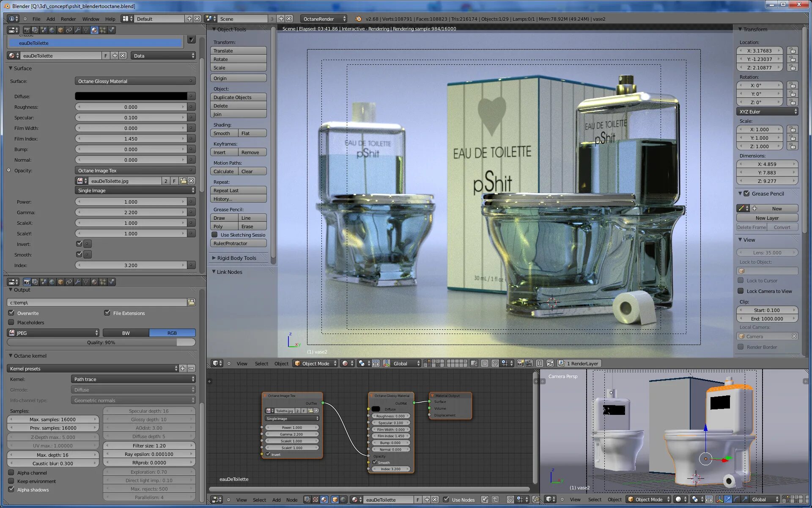Uncheck the Overwrite option

coord(11,313)
